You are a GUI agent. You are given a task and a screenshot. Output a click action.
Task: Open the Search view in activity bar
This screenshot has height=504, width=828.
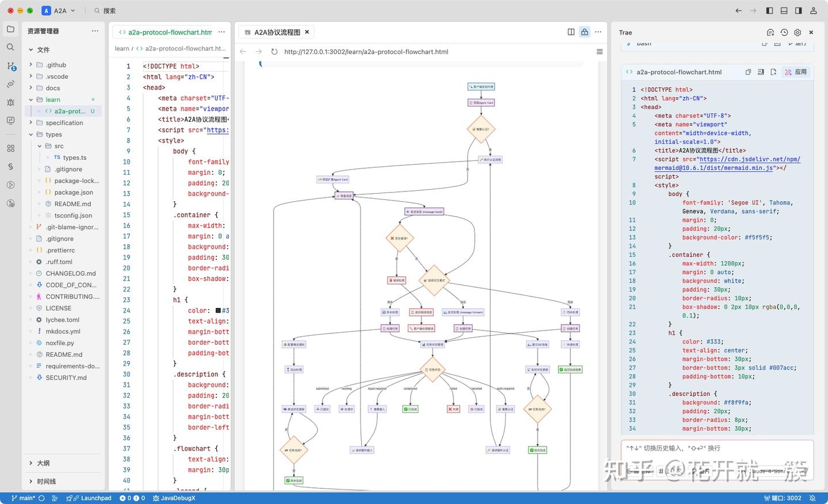tap(10, 47)
